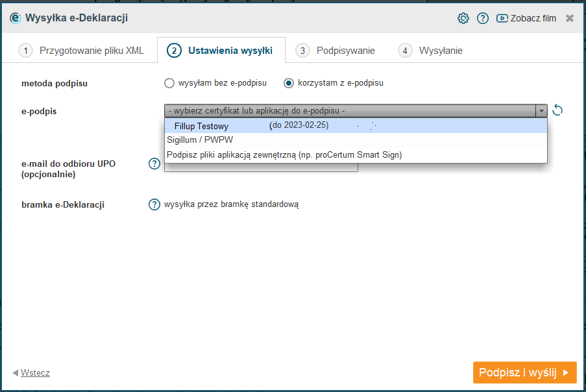
Task: Click the Podpisz i wyślij button
Action: point(525,373)
